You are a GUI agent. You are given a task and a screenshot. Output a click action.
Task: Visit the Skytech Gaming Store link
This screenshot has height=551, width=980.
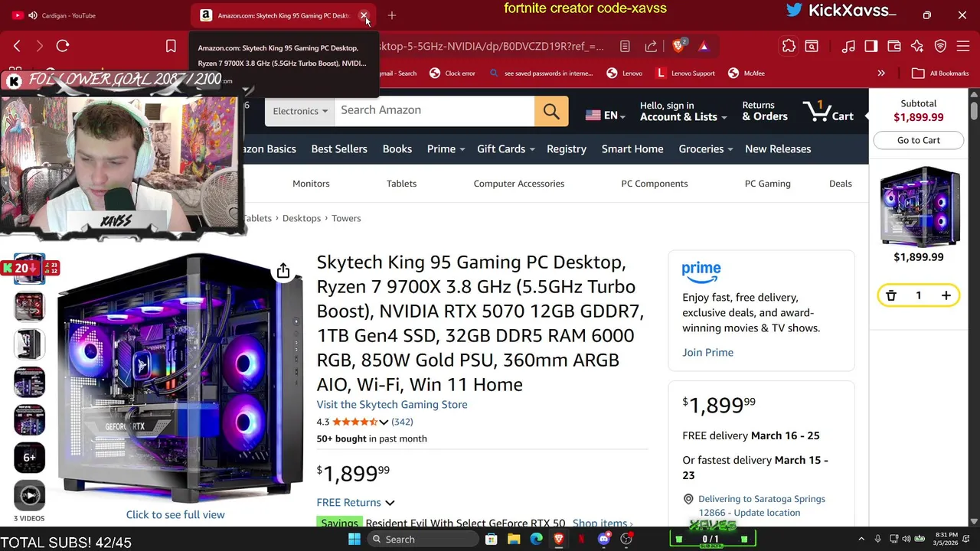(392, 405)
